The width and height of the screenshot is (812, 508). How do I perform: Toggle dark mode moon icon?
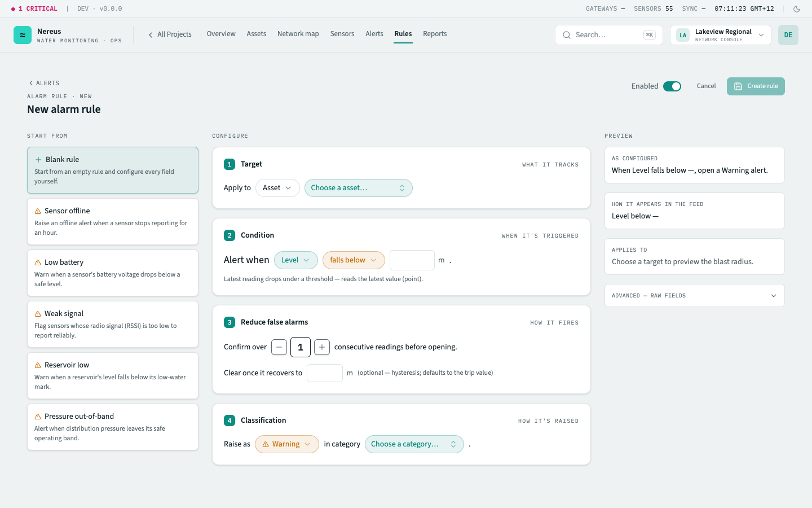[797, 9]
